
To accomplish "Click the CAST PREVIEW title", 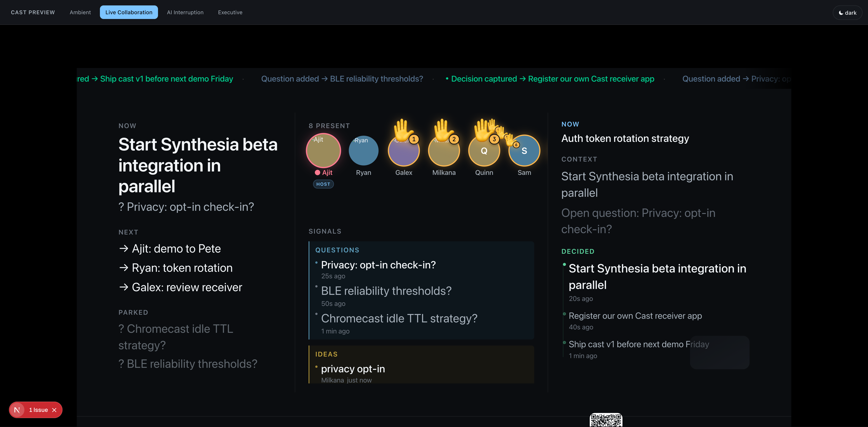I will click(33, 12).
